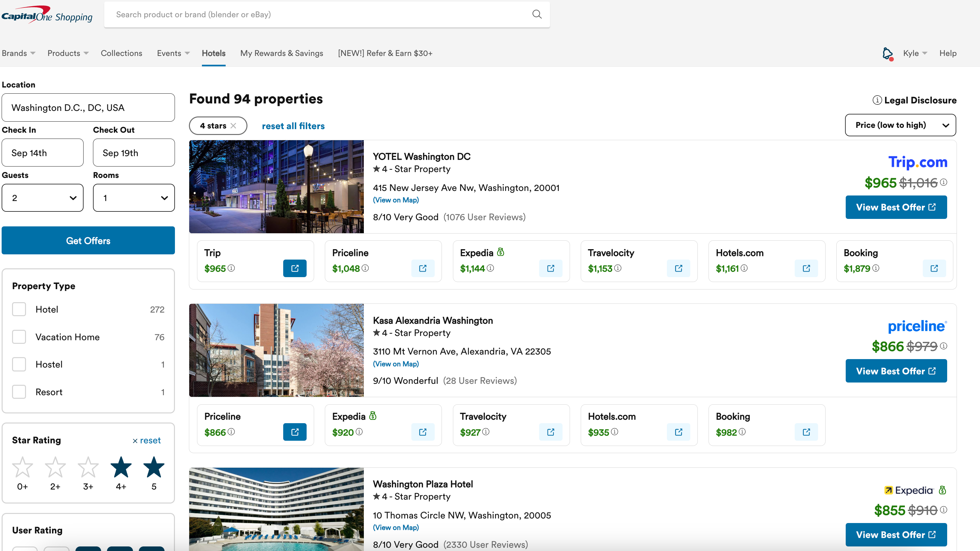Open the Price (low to high) sort dropdown
Image resolution: width=980 pixels, height=551 pixels.
[x=900, y=125]
